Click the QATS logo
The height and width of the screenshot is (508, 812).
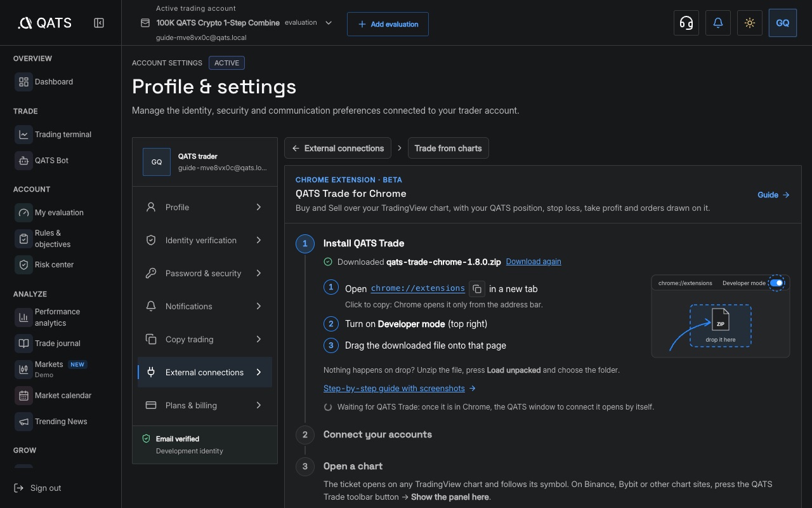[44, 23]
